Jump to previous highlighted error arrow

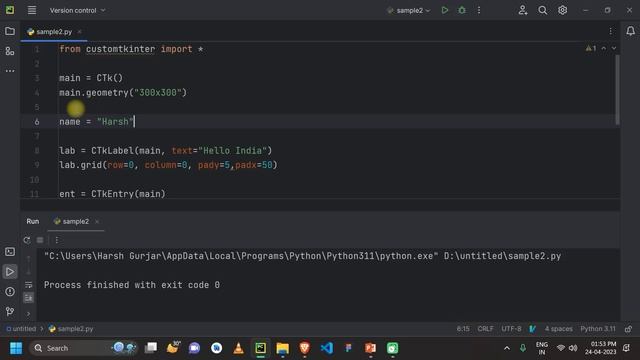coord(604,49)
